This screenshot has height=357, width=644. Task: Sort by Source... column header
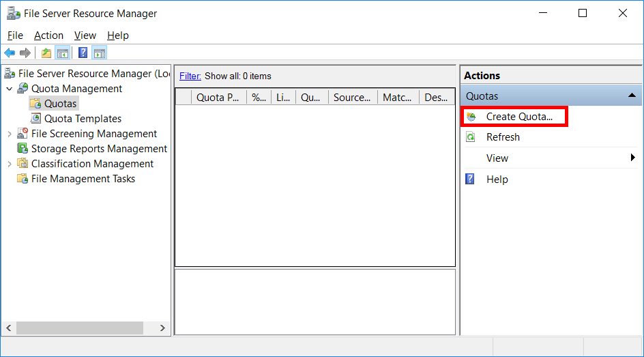point(353,98)
